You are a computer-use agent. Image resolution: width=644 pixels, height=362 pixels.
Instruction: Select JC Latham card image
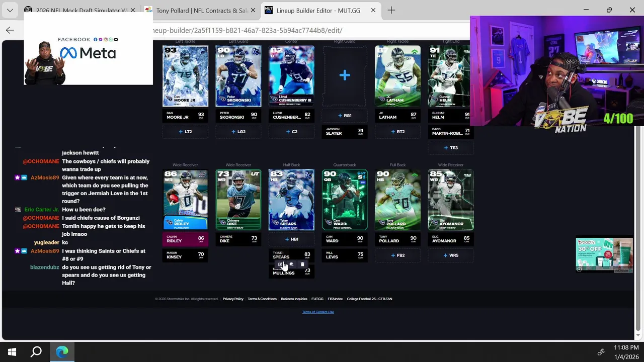coord(397,76)
